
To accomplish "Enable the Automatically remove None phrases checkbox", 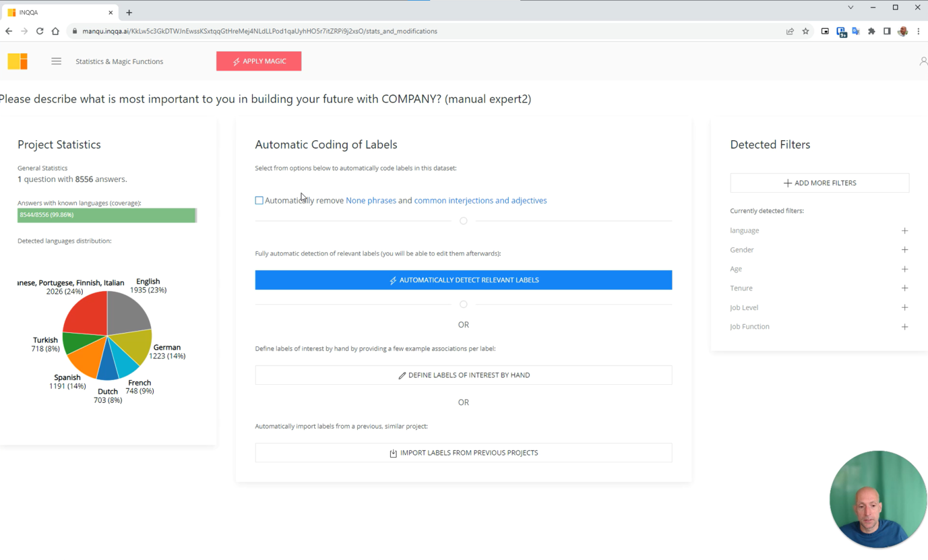I will point(259,200).
